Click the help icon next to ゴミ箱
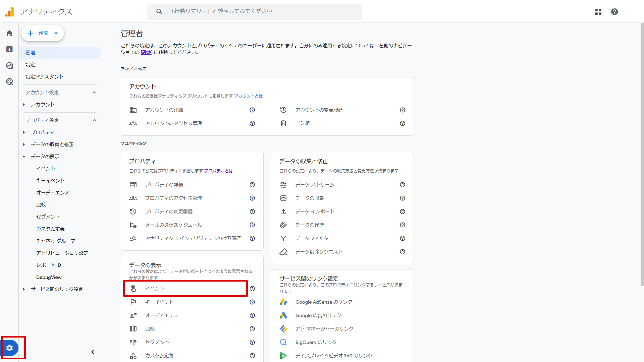The width and height of the screenshot is (644, 362). click(402, 123)
